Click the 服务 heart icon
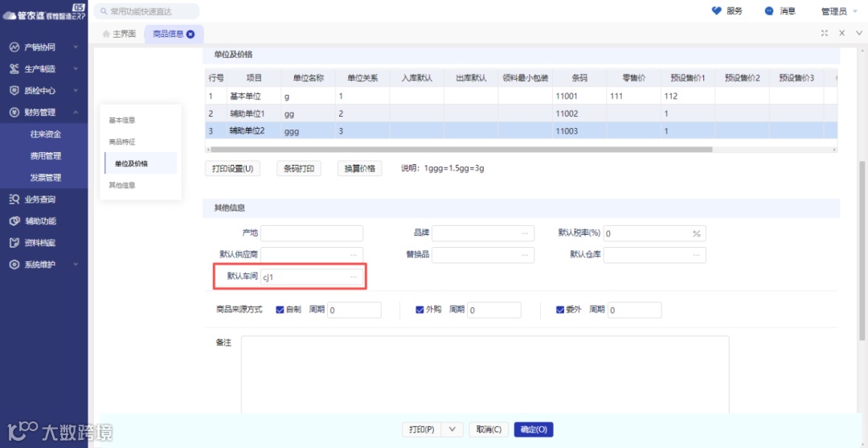 point(716,11)
